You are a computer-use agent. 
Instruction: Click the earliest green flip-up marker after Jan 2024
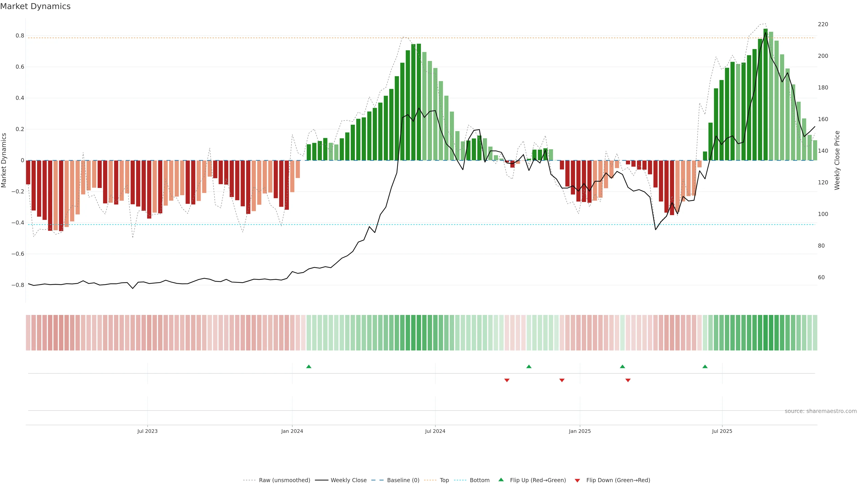(x=309, y=366)
